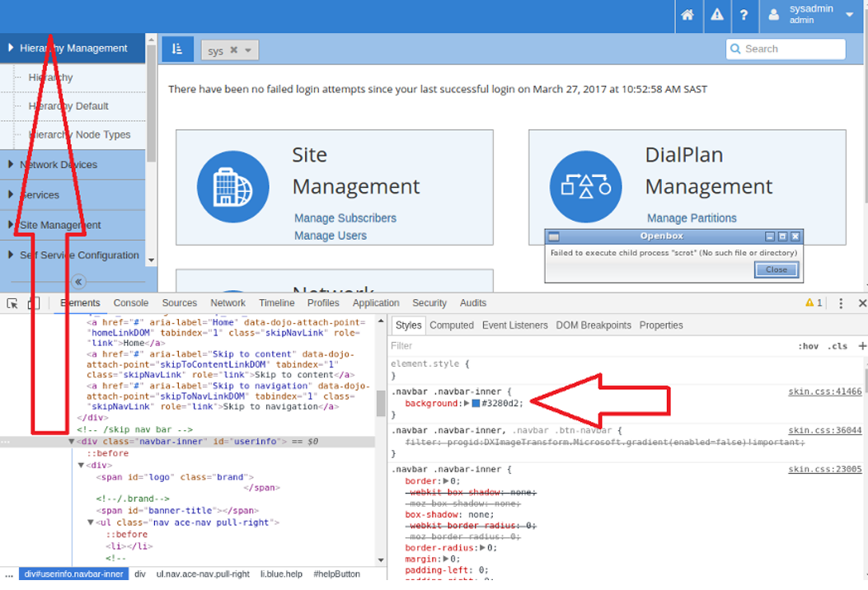Open the Computed styles tab
This screenshot has width=868, height=590.
[x=451, y=325]
